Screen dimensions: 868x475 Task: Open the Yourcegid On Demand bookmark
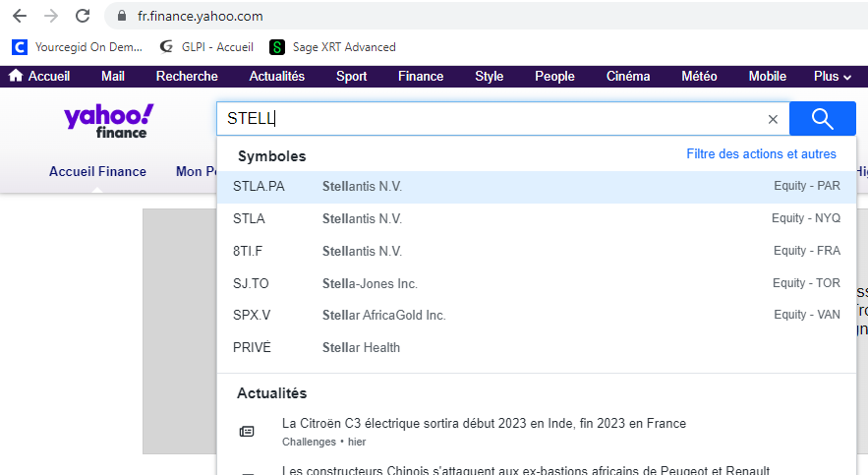tap(77, 47)
